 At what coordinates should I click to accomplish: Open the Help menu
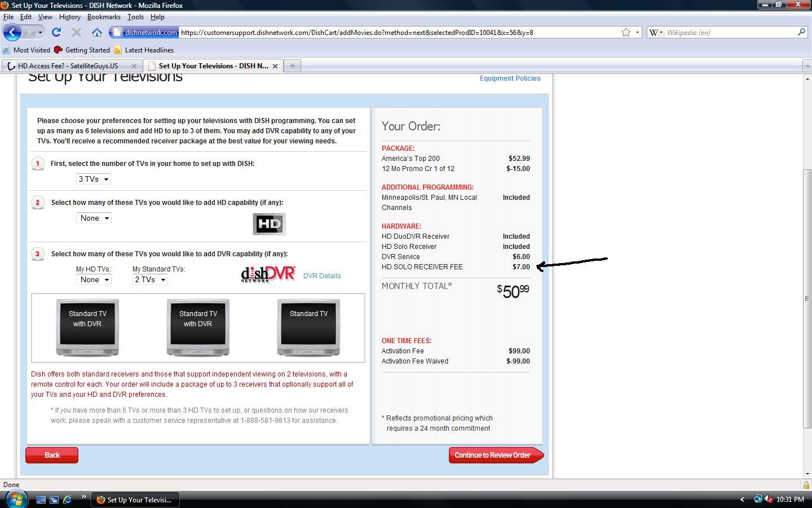157,17
